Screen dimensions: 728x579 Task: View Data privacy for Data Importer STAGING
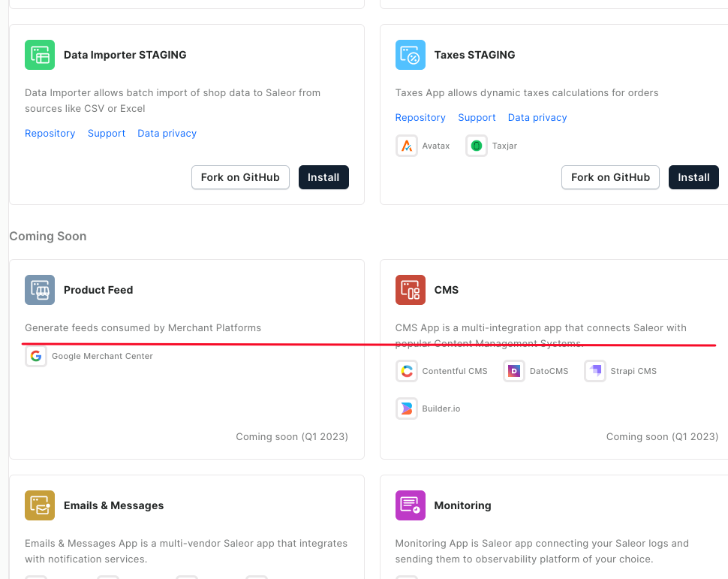[x=167, y=133]
